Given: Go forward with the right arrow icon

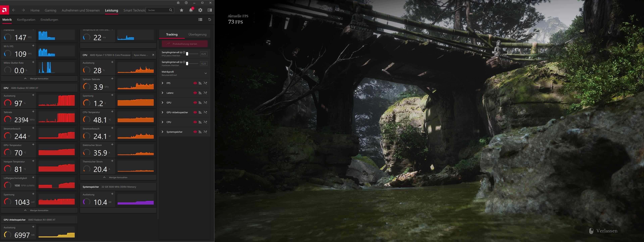Looking at the screenshot, I should point(23,10).
